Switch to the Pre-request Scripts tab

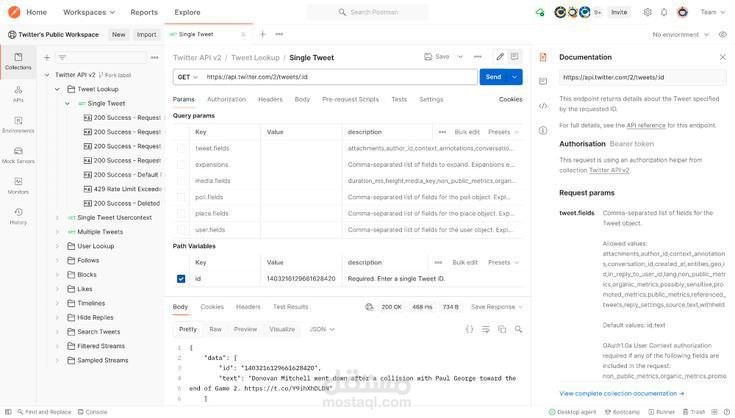point(350,99)
